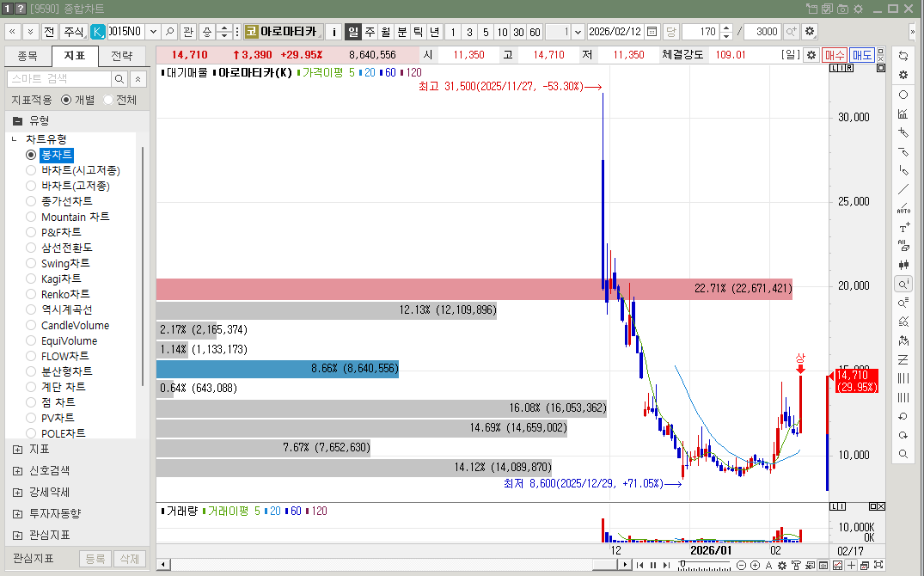Open the calendar date picker icon
This screenshot has width=924, height=576.
tap(652, 32)
